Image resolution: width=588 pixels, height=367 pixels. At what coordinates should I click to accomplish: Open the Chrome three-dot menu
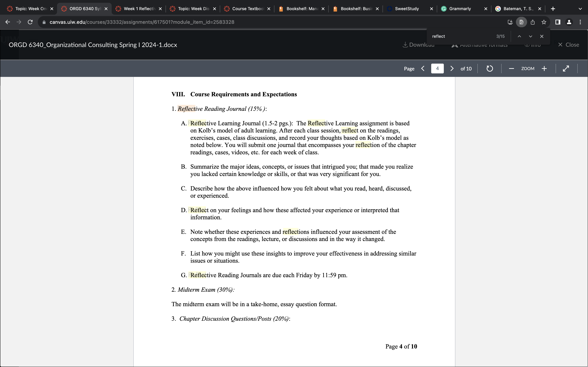(580, 22)
